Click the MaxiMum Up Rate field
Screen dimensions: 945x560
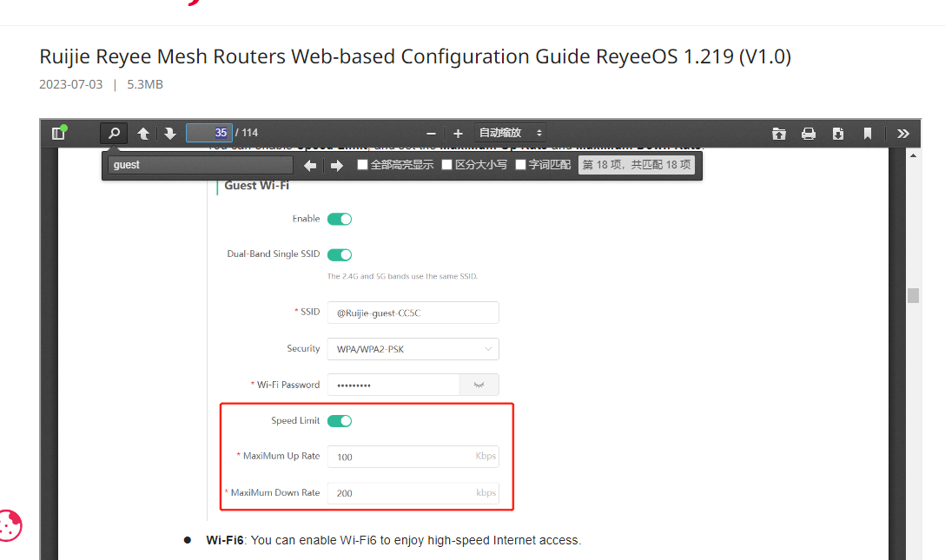coord(413,457)
